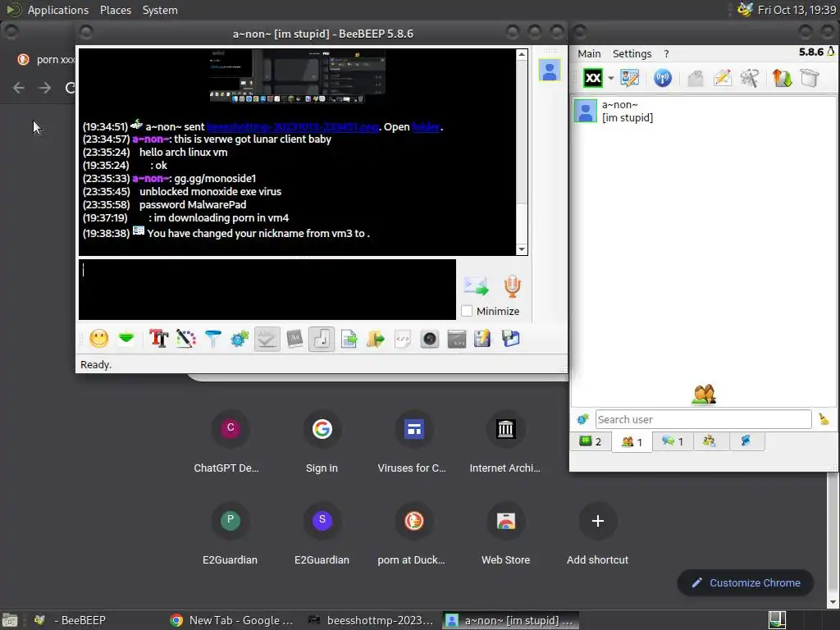
Task: Open the notes checklist icon
Action: (482, 339)
